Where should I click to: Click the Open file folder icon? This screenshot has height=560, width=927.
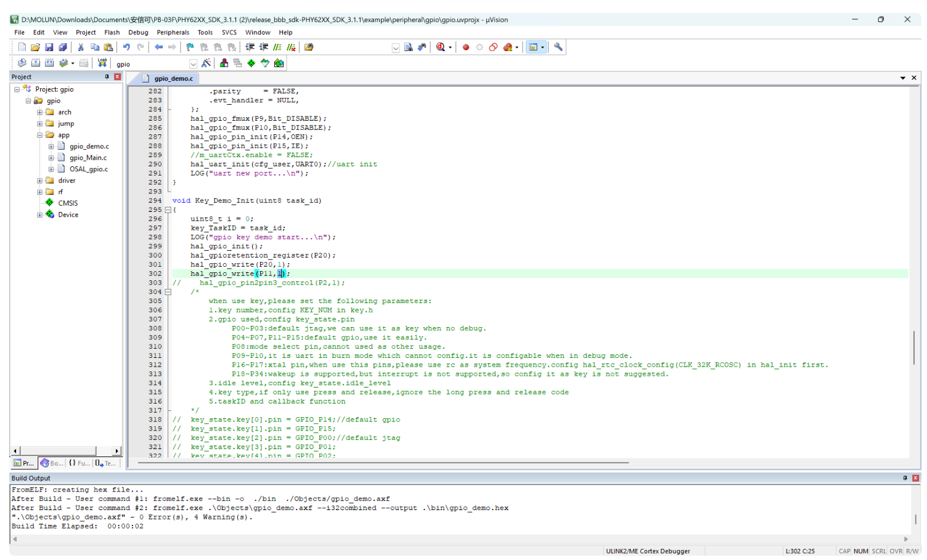point(35,47)
